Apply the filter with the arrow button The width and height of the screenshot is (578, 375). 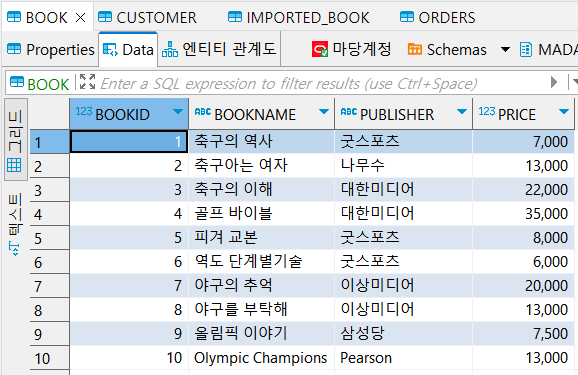point(554,82)
